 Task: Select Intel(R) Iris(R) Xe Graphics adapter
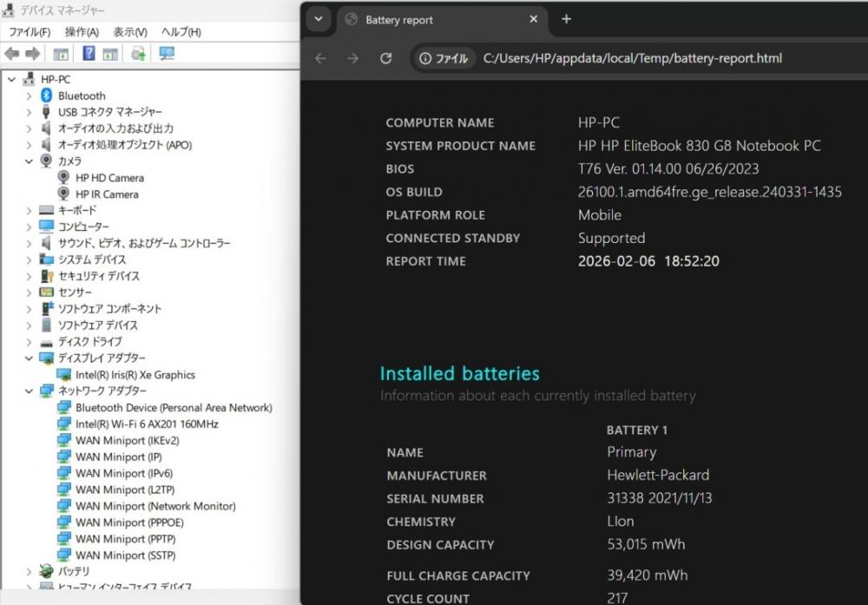(135, 375)
